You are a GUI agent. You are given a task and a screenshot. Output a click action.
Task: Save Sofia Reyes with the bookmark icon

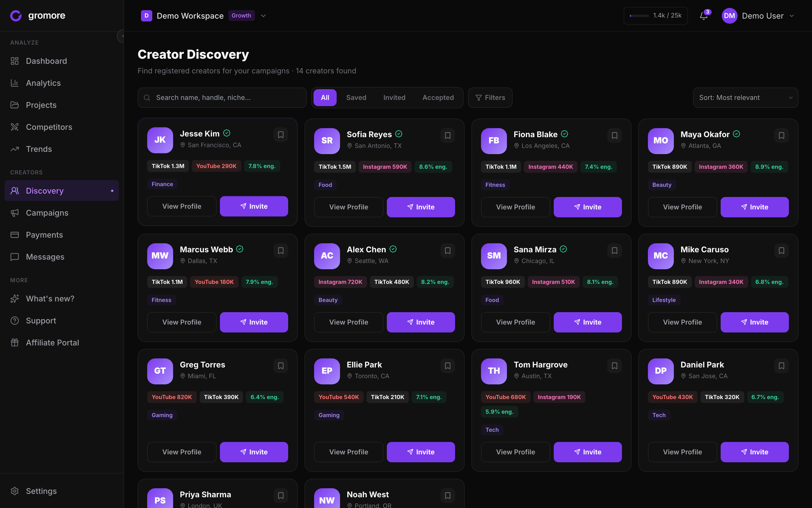pos(448,135)
